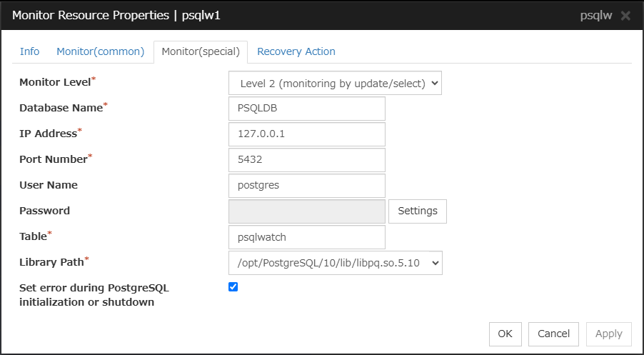Click the Monitor Level dropdown arrow
This screenshot has width=644, height=355.
(434, 83)
